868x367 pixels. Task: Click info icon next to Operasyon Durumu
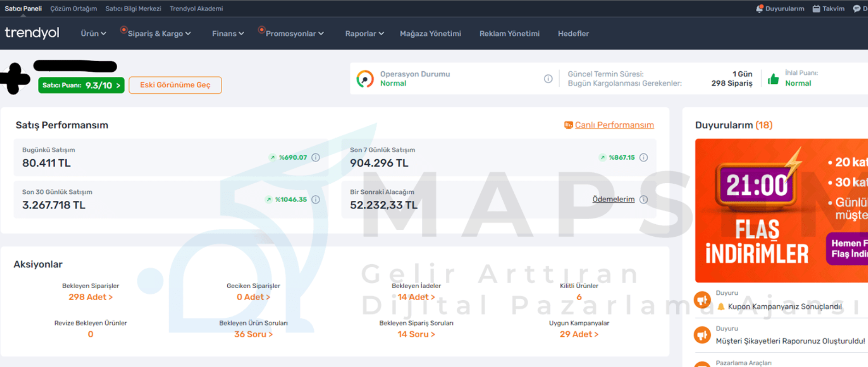(548, 79)
